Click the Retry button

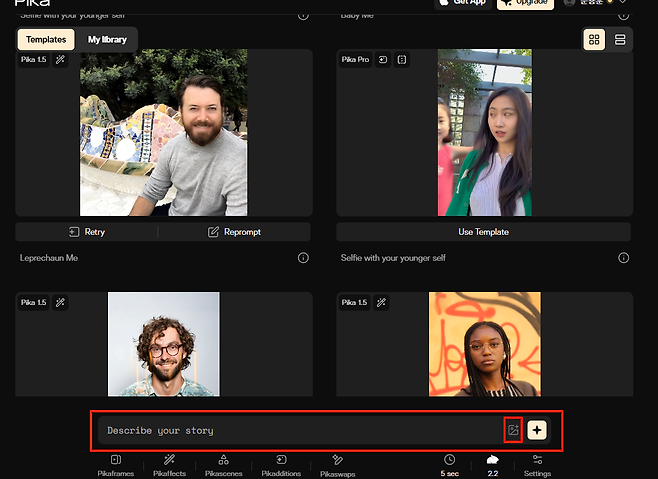pos(87,232)
